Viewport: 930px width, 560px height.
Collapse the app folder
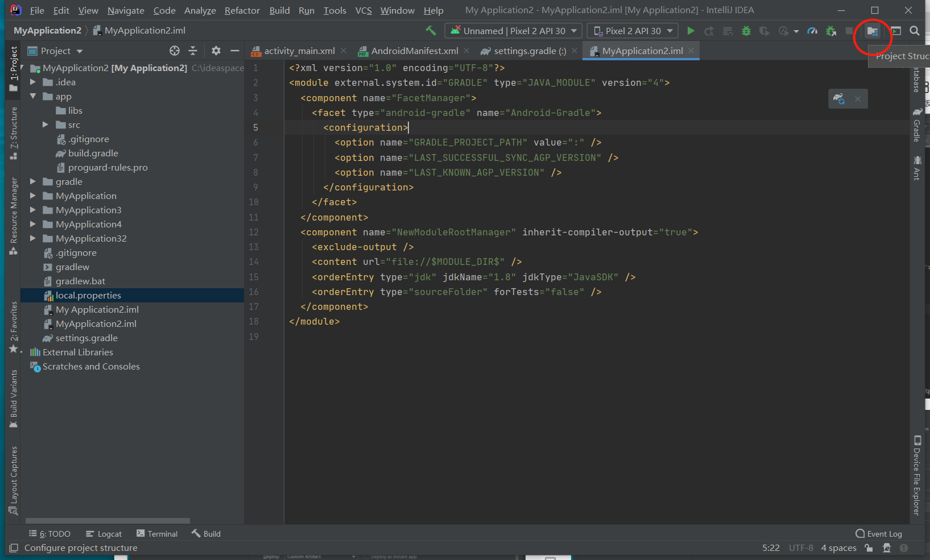coord(33,96)
